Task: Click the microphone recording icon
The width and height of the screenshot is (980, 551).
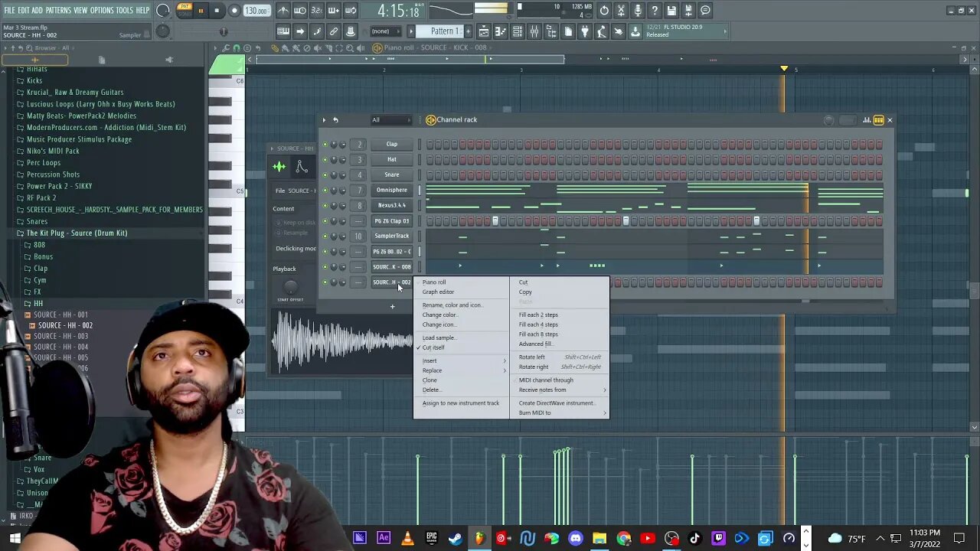Action: point(638,11)
